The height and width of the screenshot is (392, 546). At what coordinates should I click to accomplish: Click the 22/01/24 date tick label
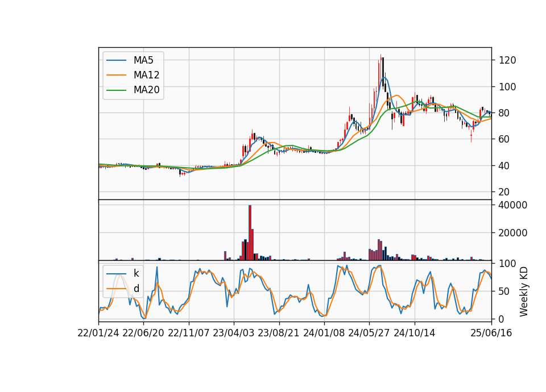[x=98, y=333]
